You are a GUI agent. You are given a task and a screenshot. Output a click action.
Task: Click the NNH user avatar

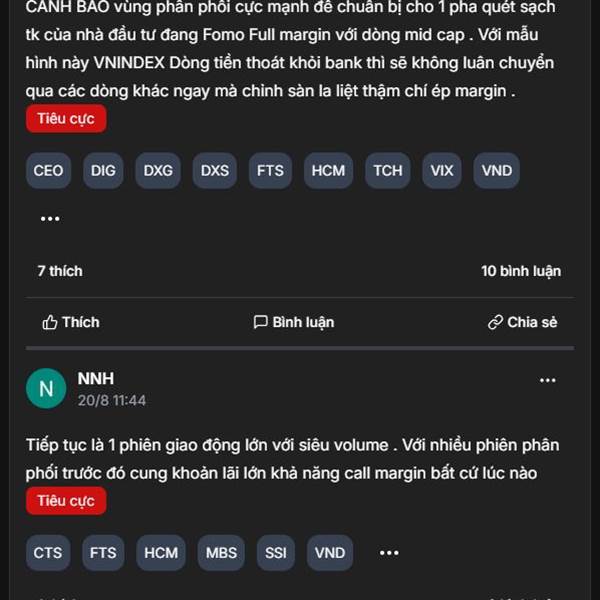[46, 388]
